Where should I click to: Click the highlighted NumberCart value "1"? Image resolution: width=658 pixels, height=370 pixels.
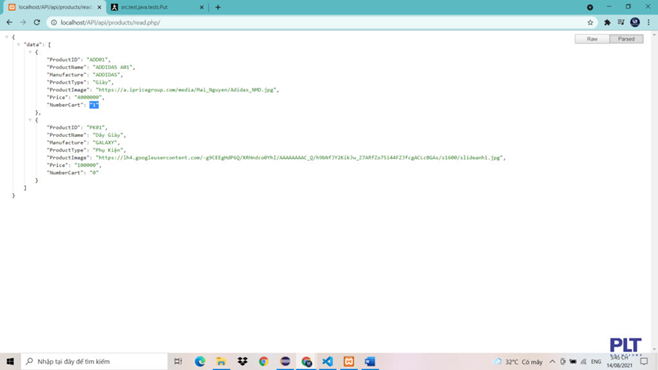94,105
